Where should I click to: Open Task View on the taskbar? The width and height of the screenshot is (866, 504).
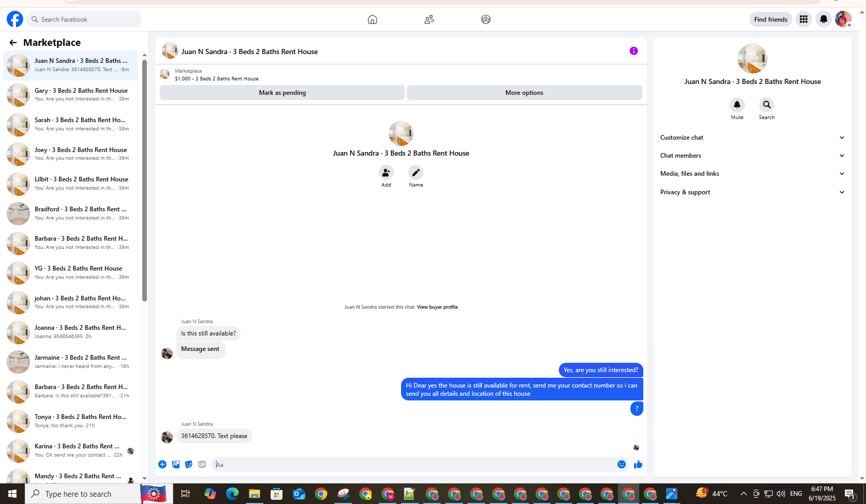point(185,494)
